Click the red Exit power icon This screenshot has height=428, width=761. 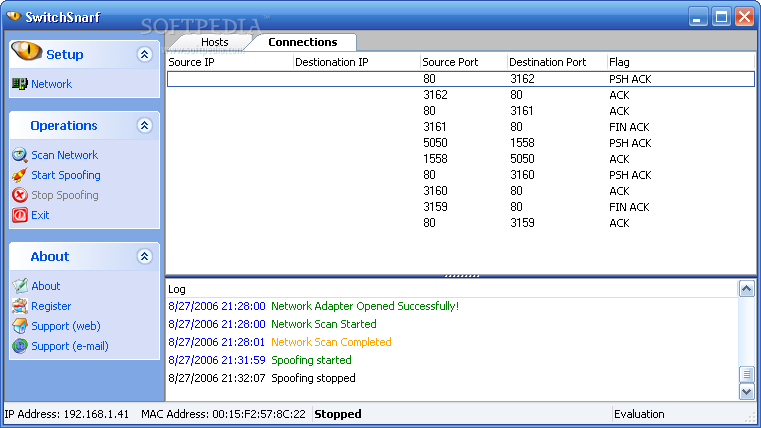pos(19,215)
